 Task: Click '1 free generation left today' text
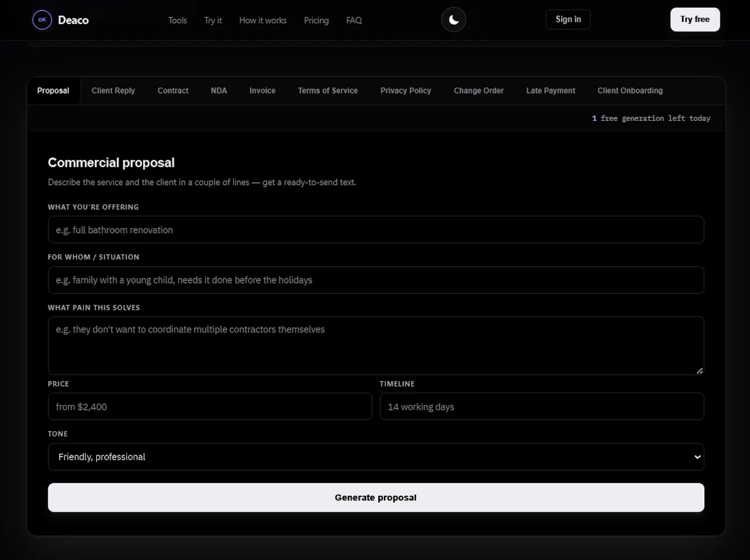tap(651, 118)
